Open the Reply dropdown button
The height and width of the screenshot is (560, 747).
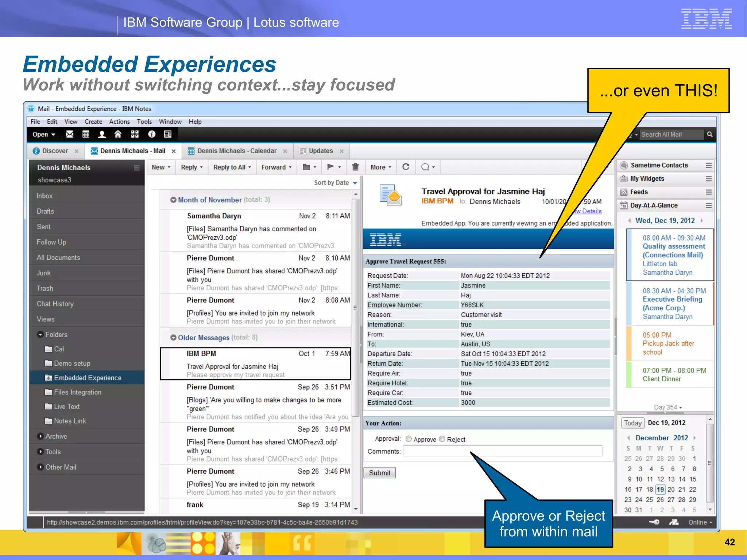191,167
